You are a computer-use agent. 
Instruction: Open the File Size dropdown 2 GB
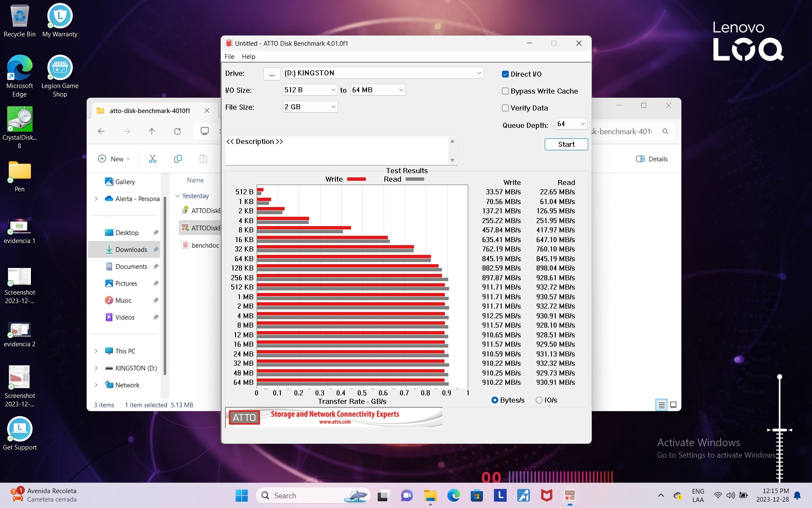coord(310,107)
